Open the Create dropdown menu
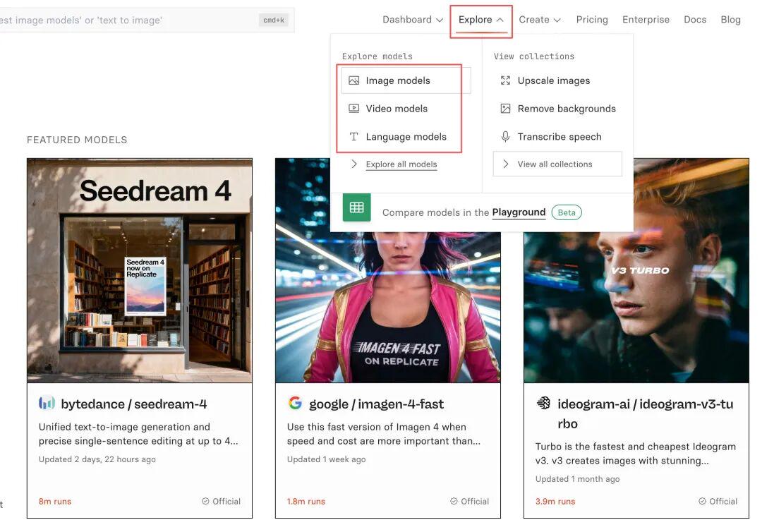 (x=540, y=20)
